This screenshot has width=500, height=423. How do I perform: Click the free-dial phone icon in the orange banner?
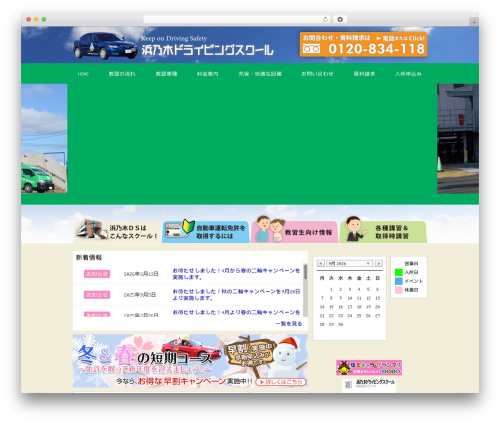pyautogui.click(x=311, y=49)
